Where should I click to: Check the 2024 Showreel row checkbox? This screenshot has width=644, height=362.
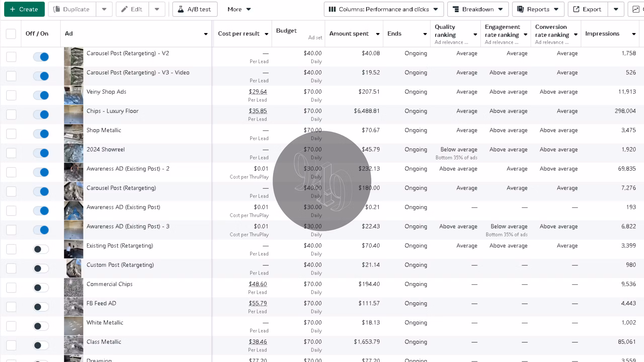pyautogui.click(x=11, y=153)
